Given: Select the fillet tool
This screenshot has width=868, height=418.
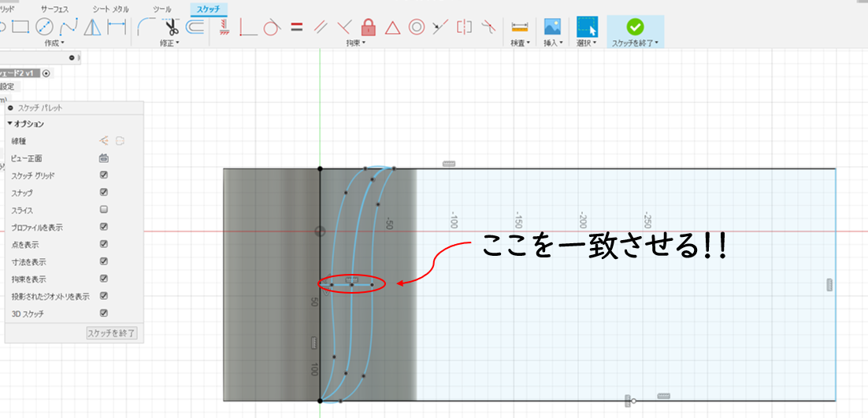Looking at the screenshot, I should pyautogui.click(x=146, y=27).
